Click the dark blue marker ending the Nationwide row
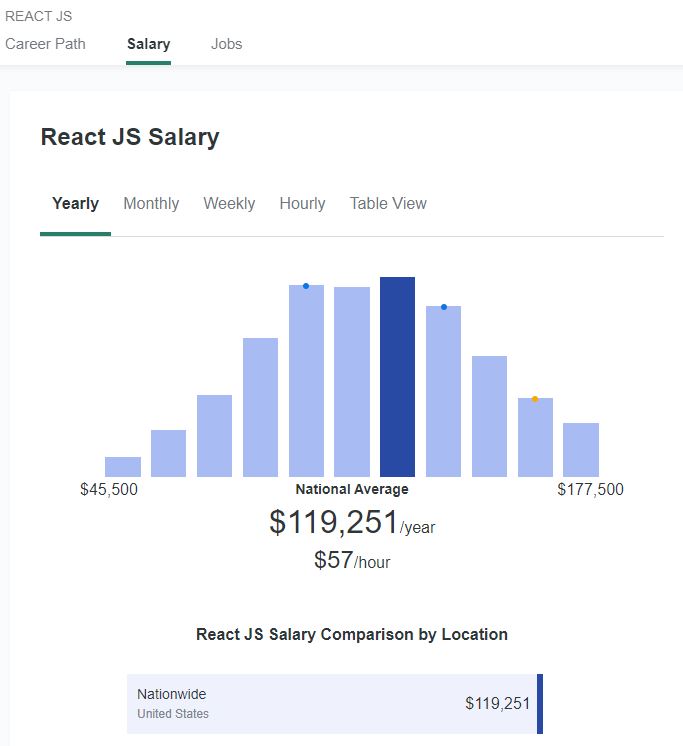This screenshot has width=683, height=746. [x=540, y=704]
